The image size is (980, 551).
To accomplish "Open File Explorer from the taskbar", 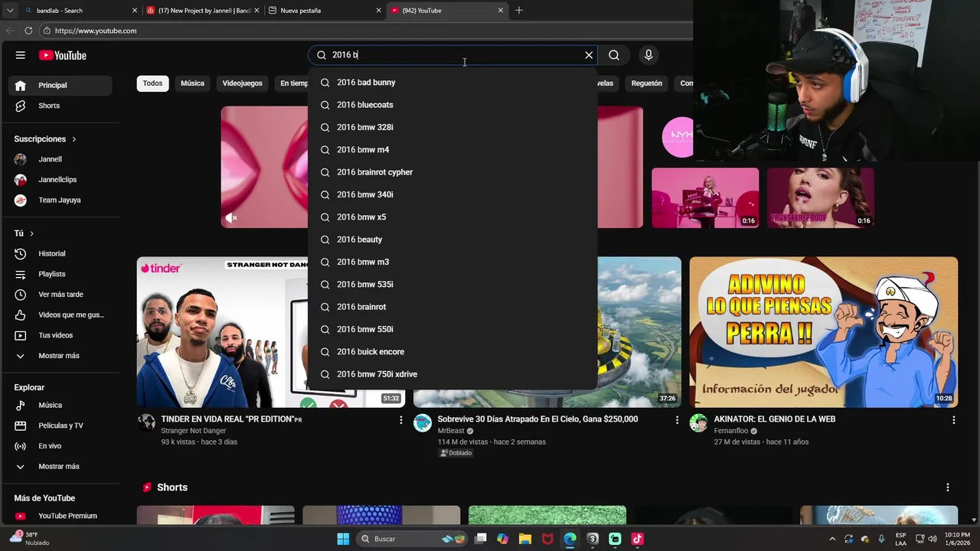I will 525,539.
